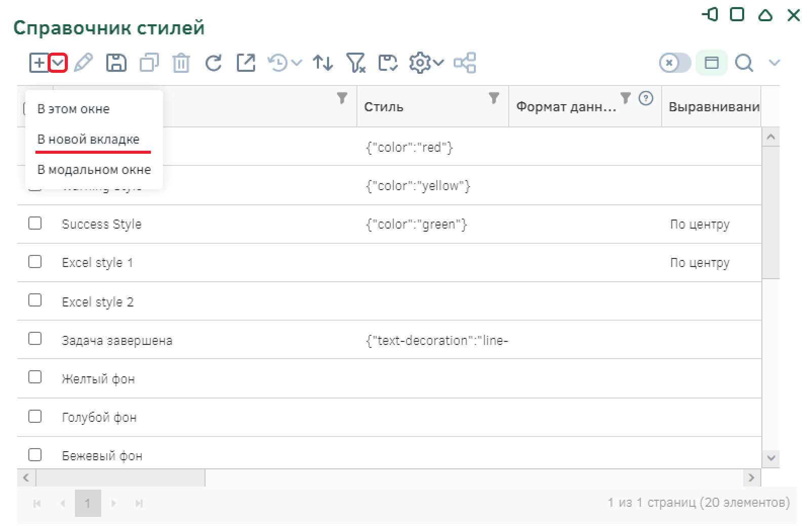Click the 'Стиль' column header

pyautogui.click(x=384, y=107)
